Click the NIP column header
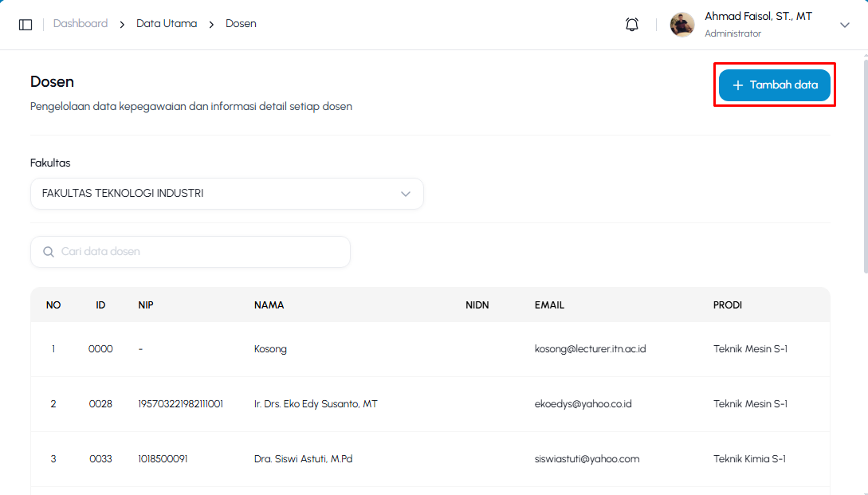The height and width of the screenshot is (495, 868). [x=146, y=305]
